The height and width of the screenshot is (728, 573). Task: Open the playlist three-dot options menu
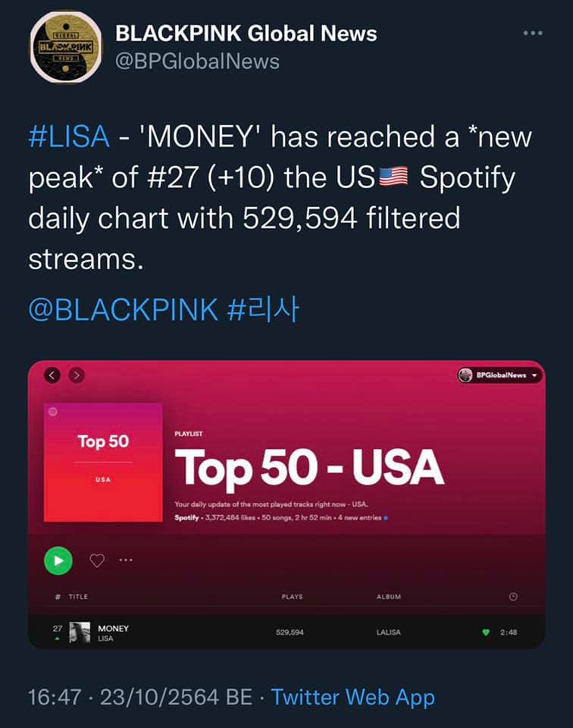126,560
